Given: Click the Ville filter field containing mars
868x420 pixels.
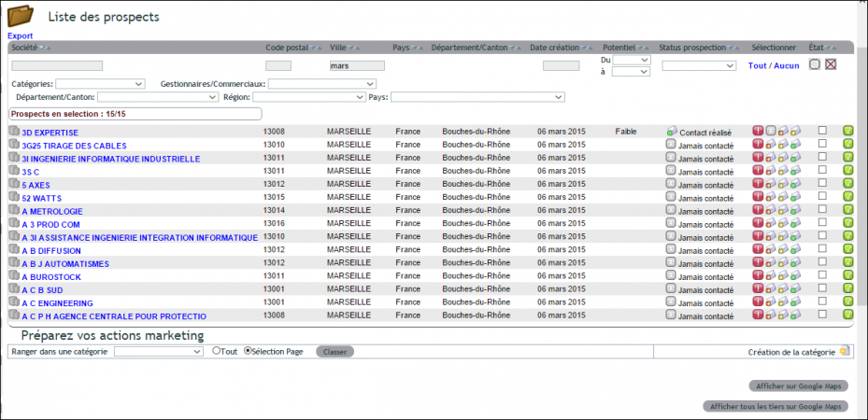Looking at the screenshot, I should (357, 65).
